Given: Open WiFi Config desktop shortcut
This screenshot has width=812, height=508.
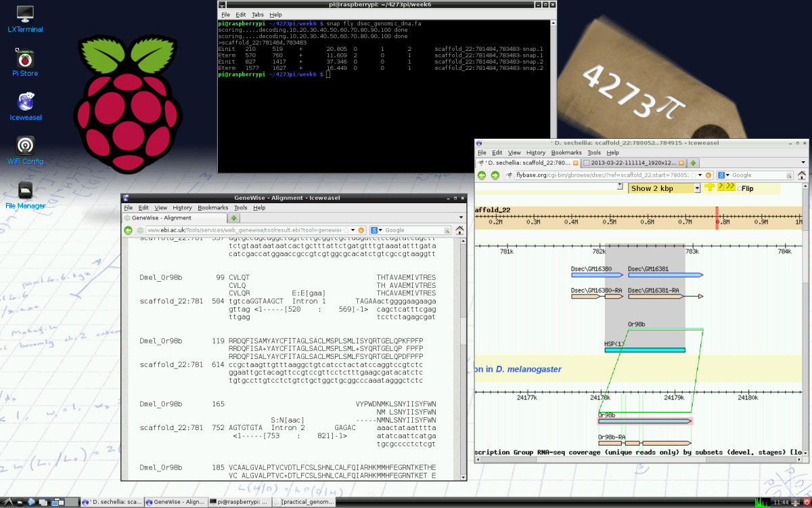Looking at the screenshot, I should [25, 149].
